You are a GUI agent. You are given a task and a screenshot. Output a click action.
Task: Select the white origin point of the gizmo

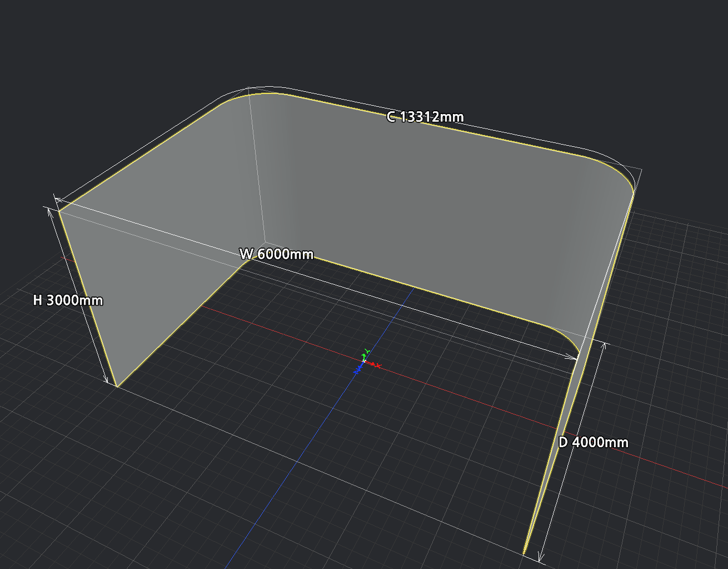click(x=364, y=361)
